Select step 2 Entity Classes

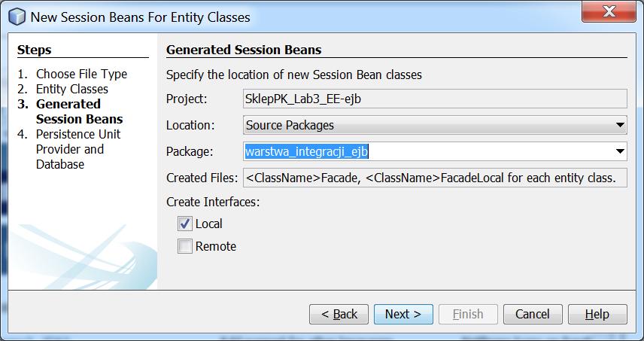(63, 89)
